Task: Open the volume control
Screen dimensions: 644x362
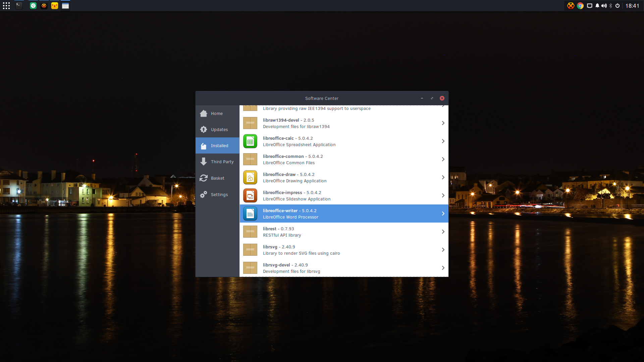Action: pos(604,6)
